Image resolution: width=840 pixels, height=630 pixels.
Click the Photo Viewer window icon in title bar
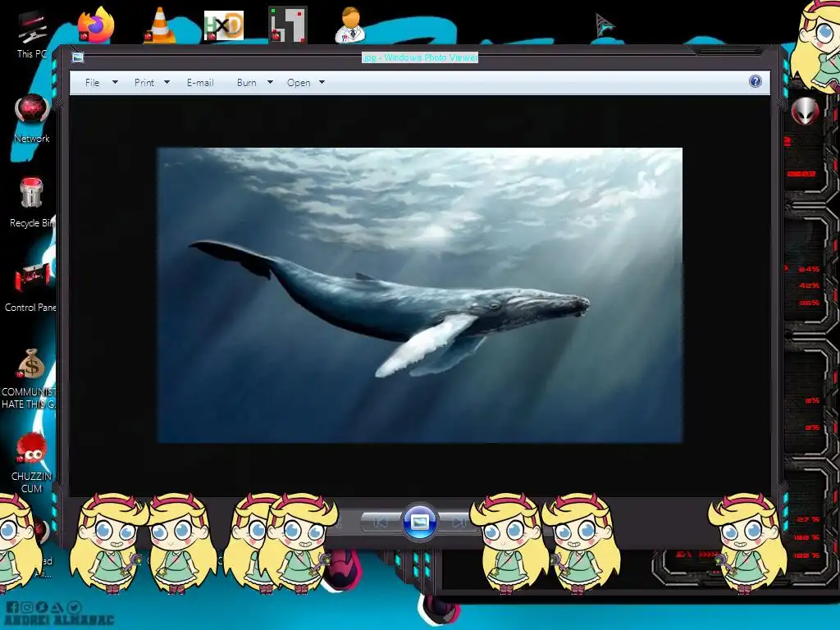pyautogui.click(x=78, y=57)
